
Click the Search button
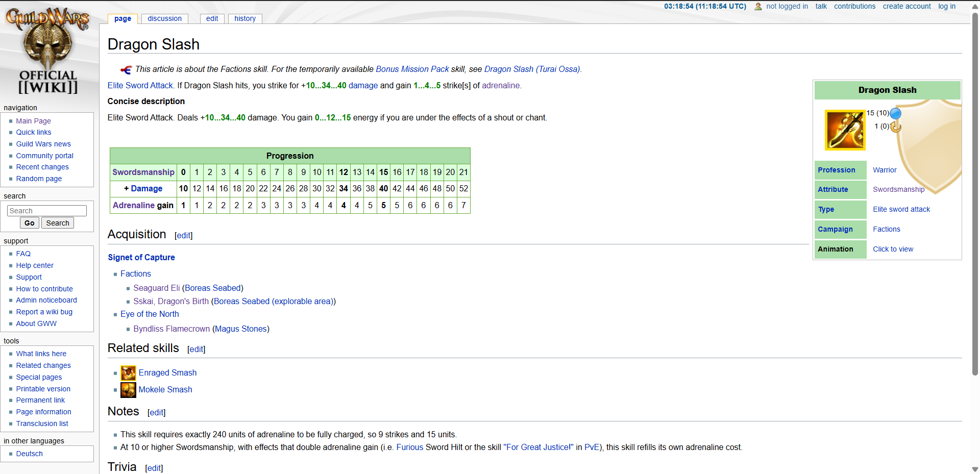(x=58, y=223)
